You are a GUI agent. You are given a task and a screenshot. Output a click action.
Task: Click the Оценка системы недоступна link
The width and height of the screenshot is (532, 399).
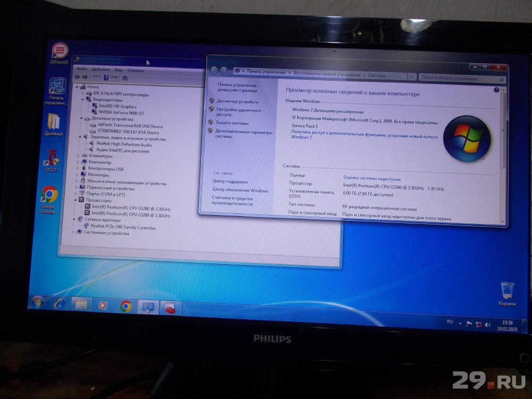(x=372, y=178)
